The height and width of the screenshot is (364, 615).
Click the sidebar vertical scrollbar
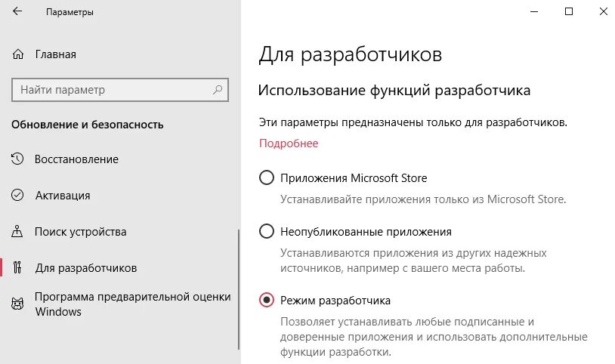(239, 287)
